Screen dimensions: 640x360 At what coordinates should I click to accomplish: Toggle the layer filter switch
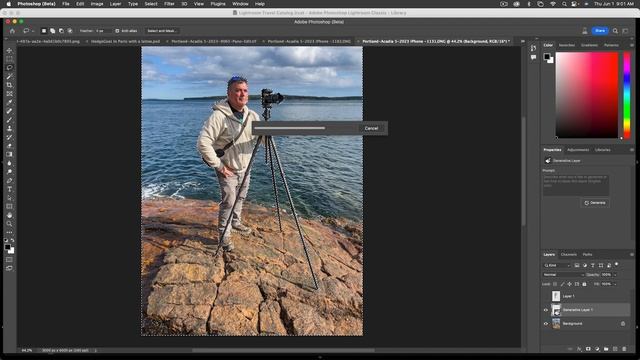coord(617,264)
